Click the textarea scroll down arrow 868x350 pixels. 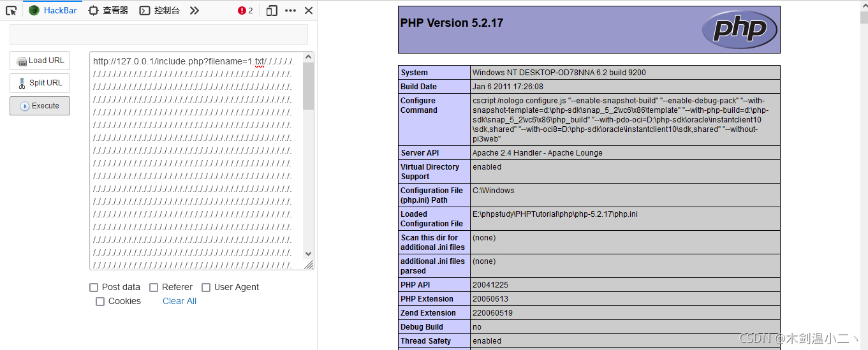[x=309, y=253]
